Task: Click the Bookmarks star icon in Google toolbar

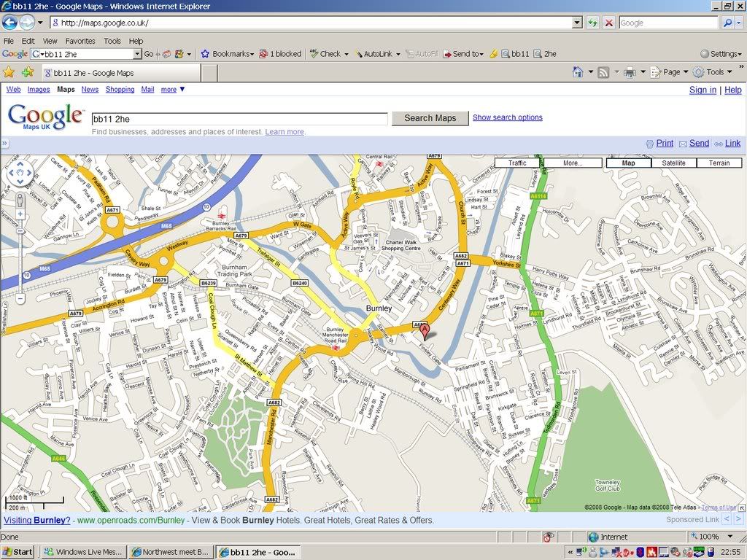Action: tap(205, 54)
